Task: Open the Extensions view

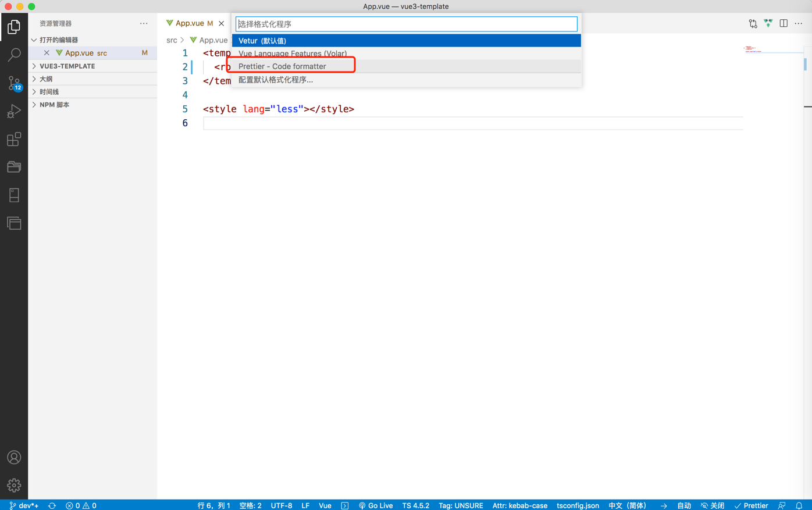Action: 14,139
